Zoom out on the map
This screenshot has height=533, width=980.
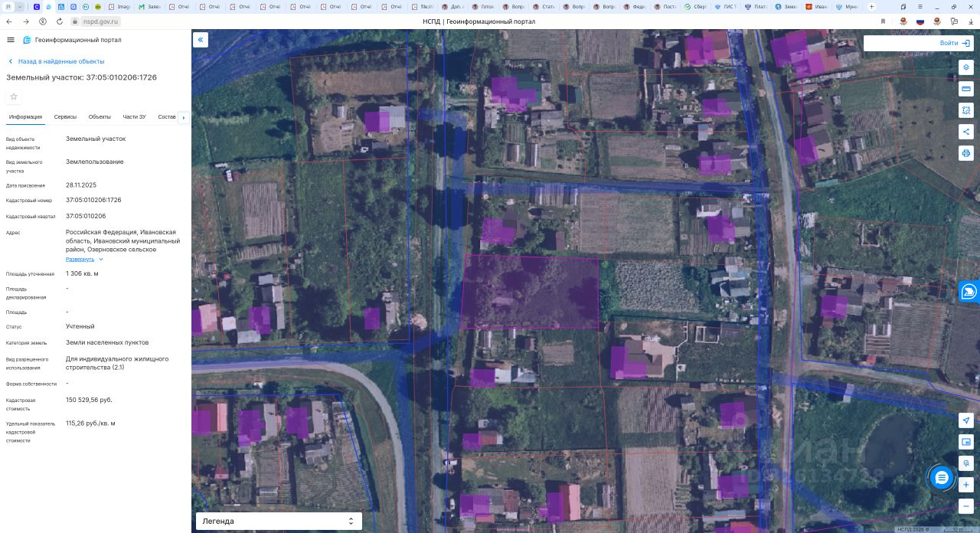pos(966,506)
